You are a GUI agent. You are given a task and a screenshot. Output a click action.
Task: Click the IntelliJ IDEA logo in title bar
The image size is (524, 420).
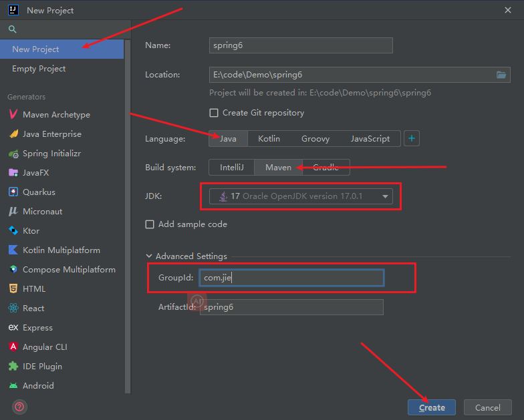tap(13, 10)
